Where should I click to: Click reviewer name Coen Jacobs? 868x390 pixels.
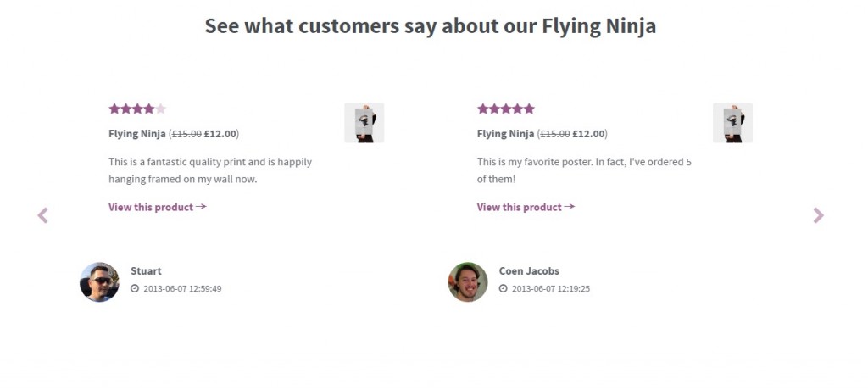coord(529,271)
